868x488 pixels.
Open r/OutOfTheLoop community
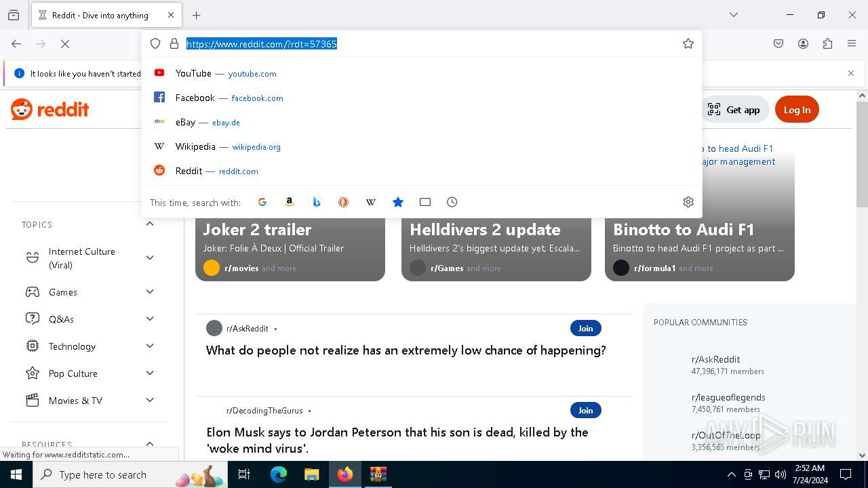(726, 435)
